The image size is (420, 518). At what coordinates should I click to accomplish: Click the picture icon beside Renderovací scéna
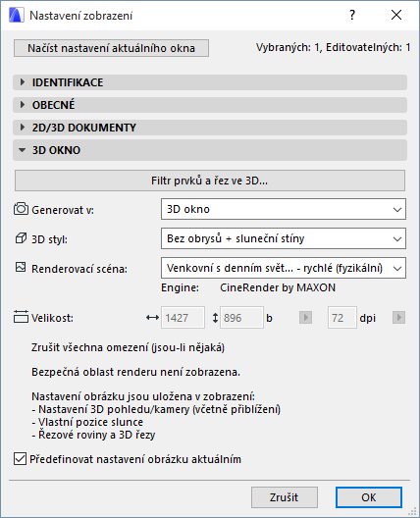point(21,267)
